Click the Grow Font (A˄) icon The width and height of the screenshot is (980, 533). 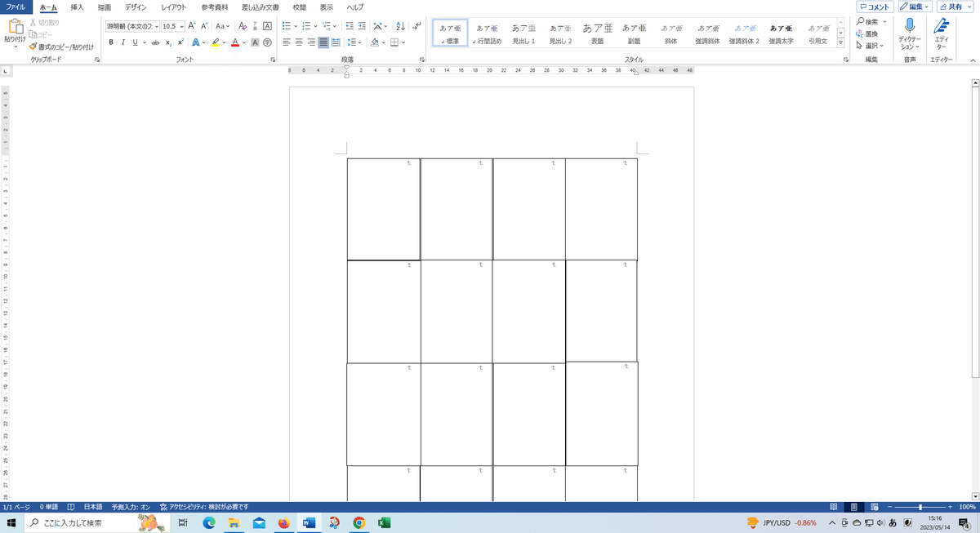click(x=193, y=26)
